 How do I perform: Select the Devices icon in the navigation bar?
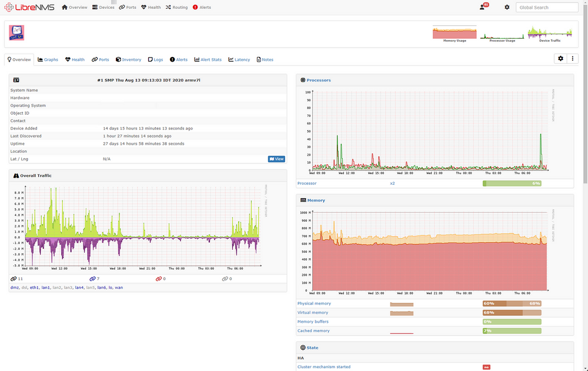(103, 8)
